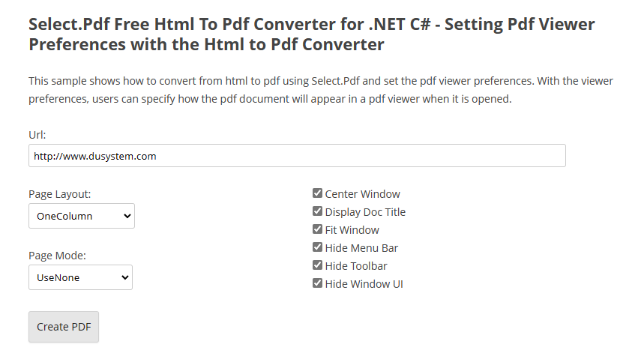The width and height of the screenshot is (644, 362).
Task: Disable the Hide Menu Bar checkbox
Action: (x=317, y=247)
